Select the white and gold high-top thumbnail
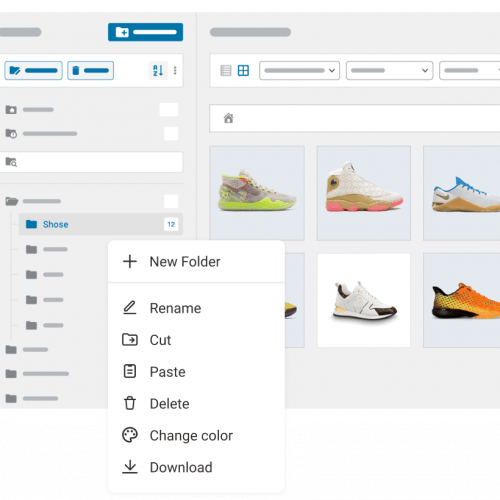 364,193
